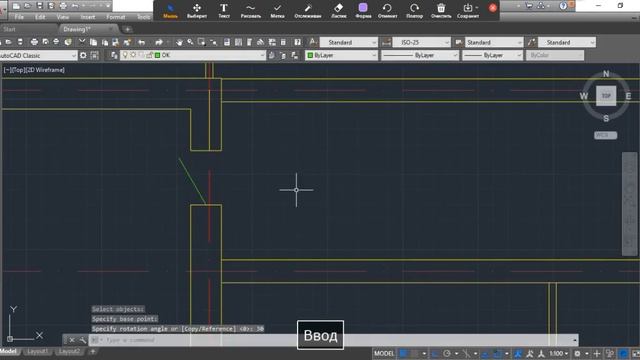
Task: Select the Мышь tool in annotation bar
Action: point(170,11)
